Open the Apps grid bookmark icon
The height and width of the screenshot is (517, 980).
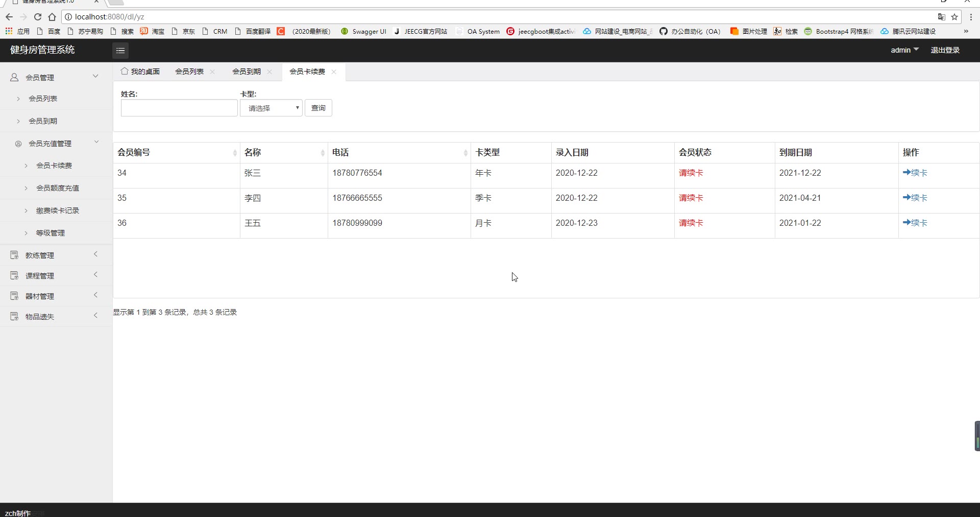(x=9, y=31)
